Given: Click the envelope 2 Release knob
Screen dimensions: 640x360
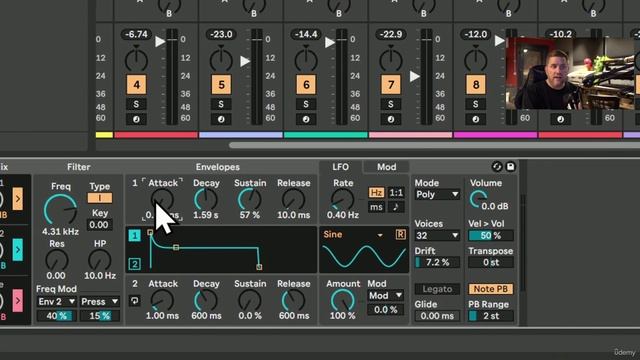Looking at the screenshot, I should pyautogui.click(x=293, y=301).
